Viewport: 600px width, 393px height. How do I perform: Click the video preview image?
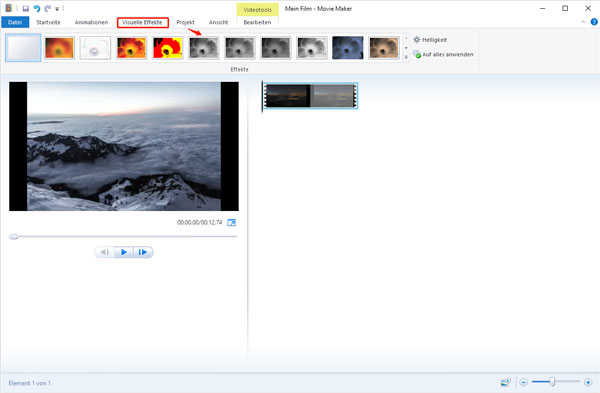tap(124, 146)
